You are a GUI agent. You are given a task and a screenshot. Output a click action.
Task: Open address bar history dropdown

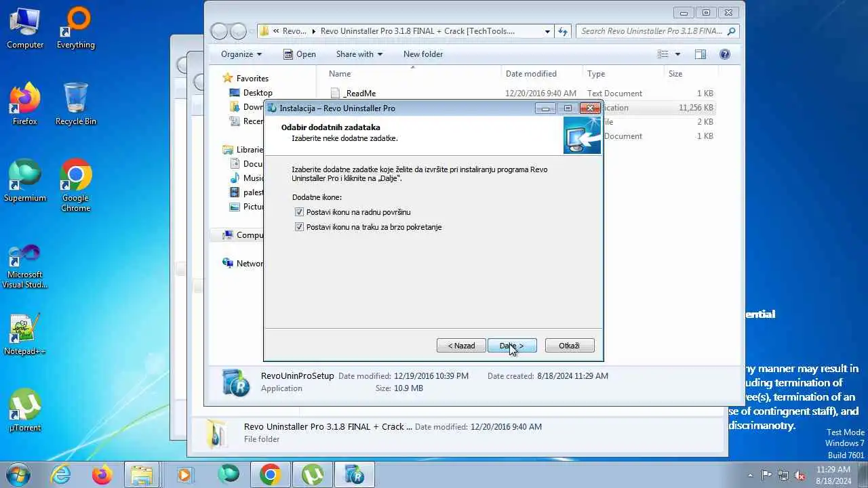click(x=547, y=31)
